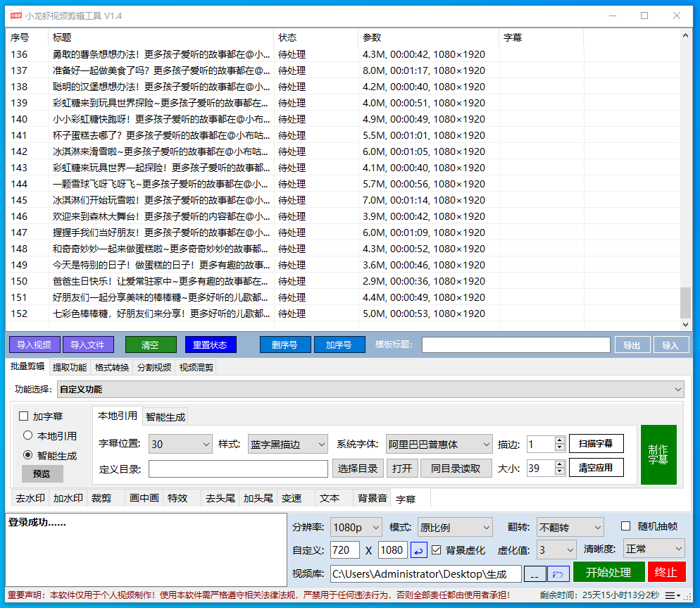Click the 导出 export button
Image resolution: width=700 pixels, height=608 pixels.
[x=632, y=345]
